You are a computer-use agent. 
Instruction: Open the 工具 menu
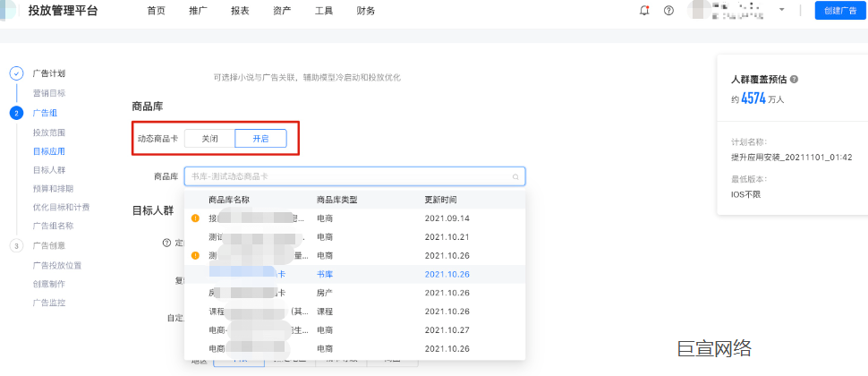324,11
